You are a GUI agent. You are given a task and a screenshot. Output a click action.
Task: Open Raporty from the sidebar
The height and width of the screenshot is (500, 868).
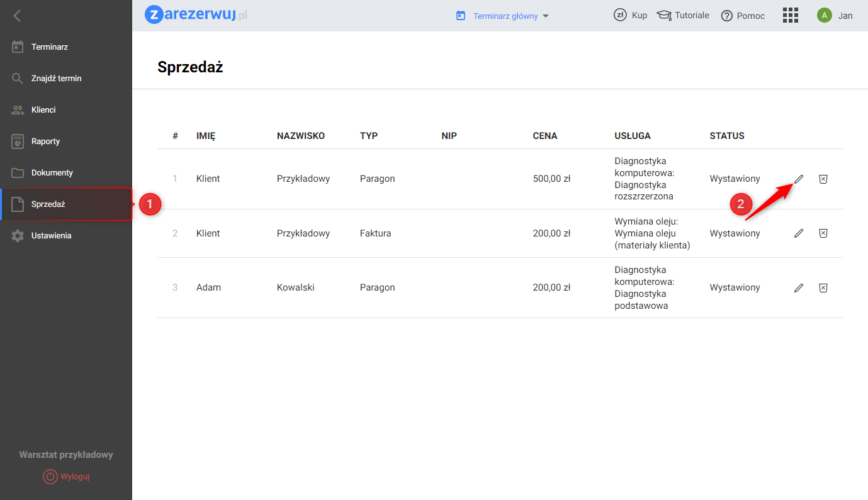(45, 142)
